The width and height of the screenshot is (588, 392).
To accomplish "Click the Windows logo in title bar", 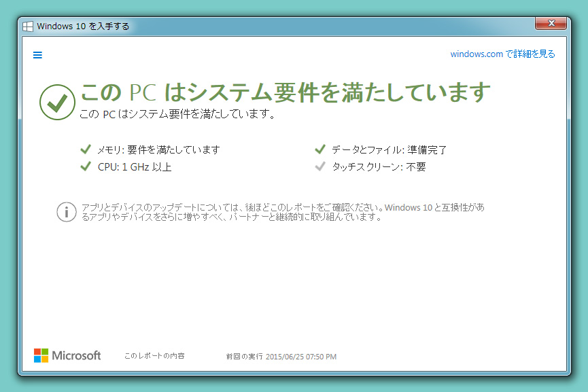I will pyautogui.click(x=28, y=26).
